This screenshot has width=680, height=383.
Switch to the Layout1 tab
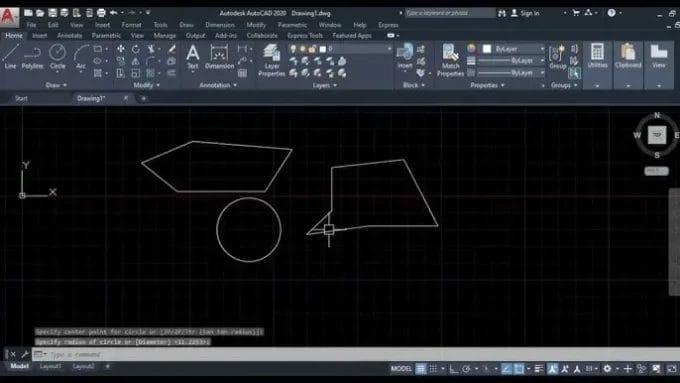coord(50,367)
